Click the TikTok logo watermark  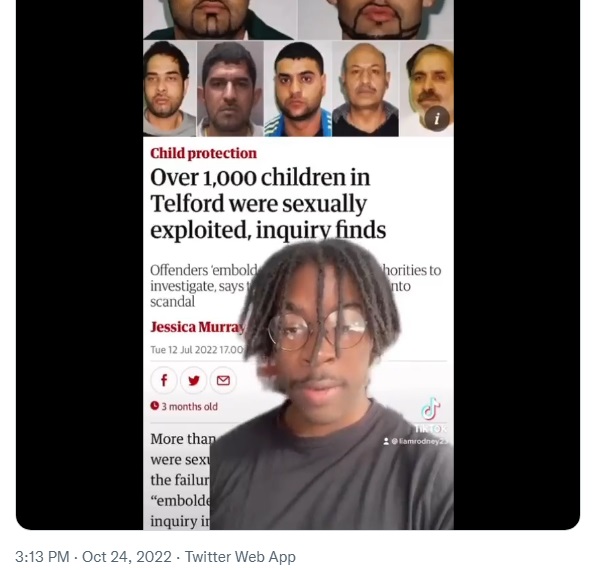[430, 415]
